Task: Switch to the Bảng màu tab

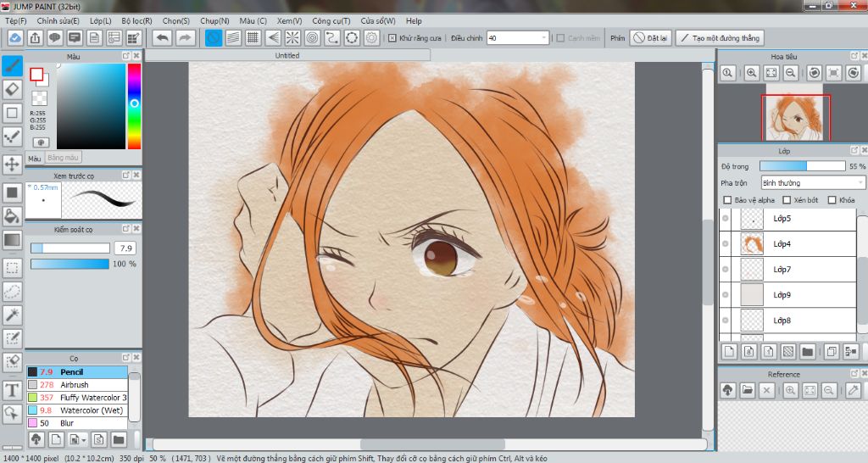Action: (x=63, y=158)
